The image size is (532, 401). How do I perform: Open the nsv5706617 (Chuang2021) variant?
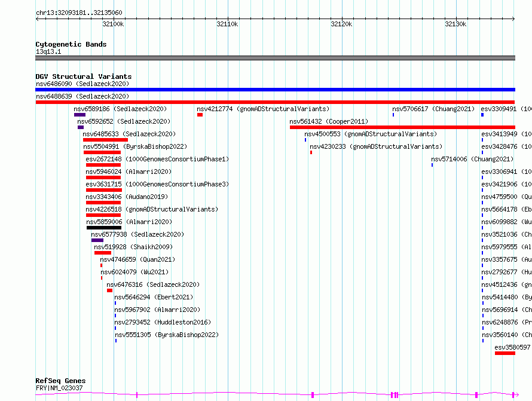click(x=433, y=109)
